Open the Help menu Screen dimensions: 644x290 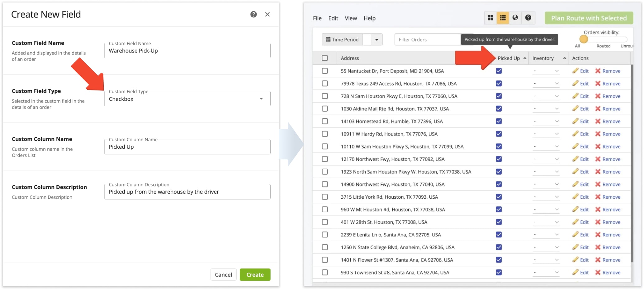click(369, 18)
